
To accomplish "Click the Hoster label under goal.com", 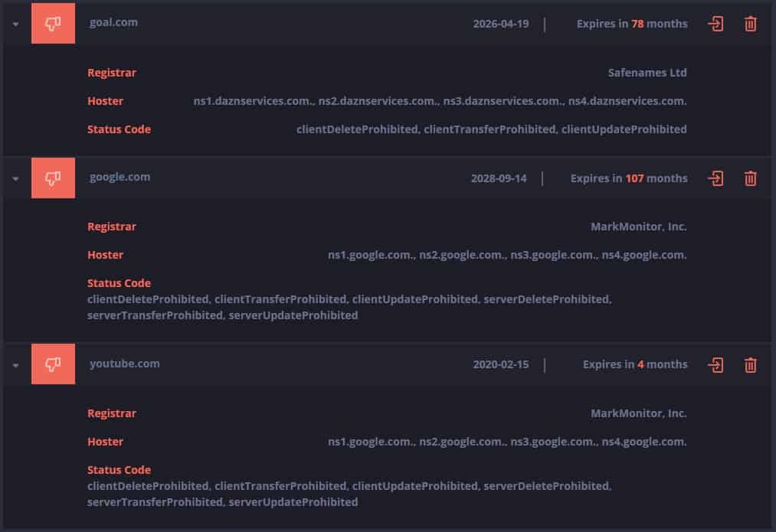I will point(106,101).
